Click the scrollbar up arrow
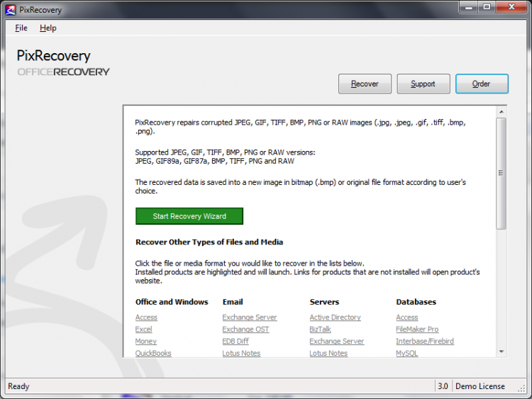Image resolution: width=532 pixels, height=399 pixels. (501, 111)
